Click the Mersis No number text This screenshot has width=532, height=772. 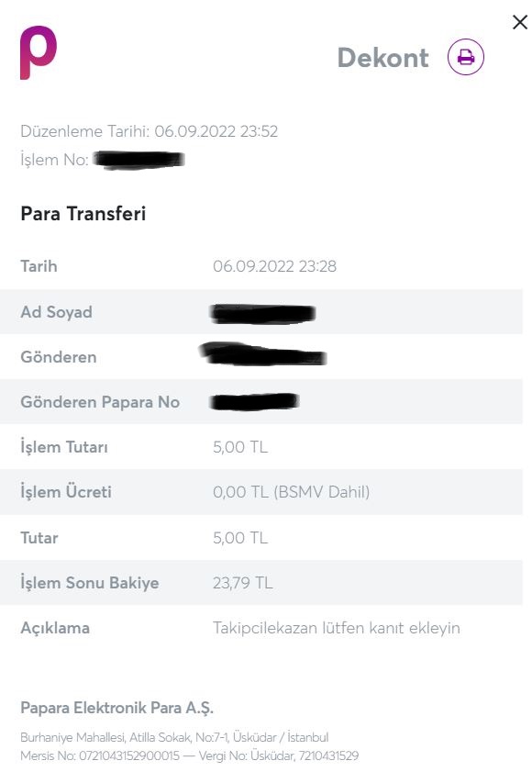click(100, 755)
